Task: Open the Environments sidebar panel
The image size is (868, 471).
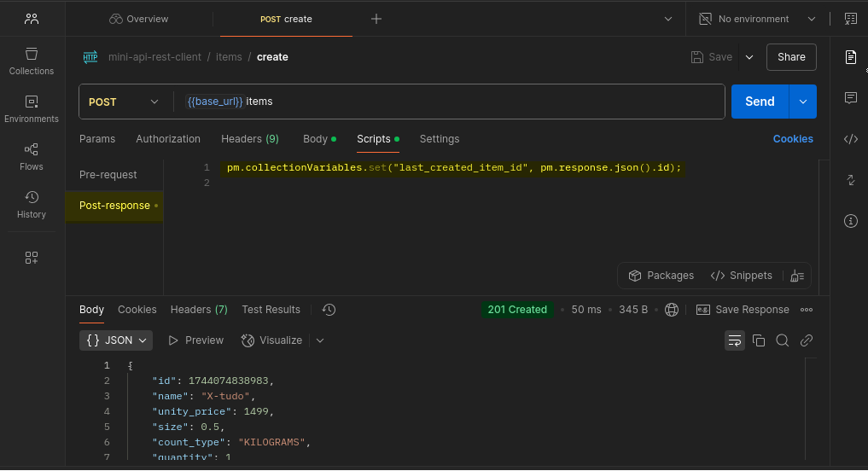Action: coord(32,108)
